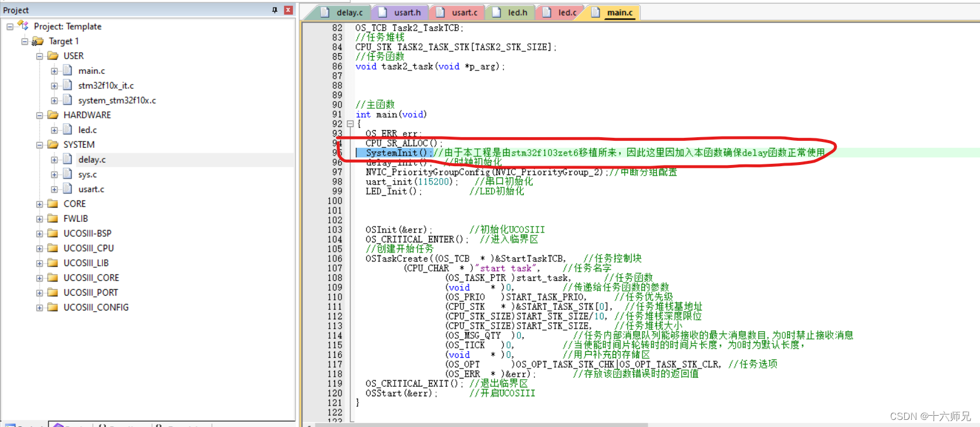The height and width of the screenshot is (427, 980).
Task: Expand sys.c node in tree
Action: pos(54,174)
